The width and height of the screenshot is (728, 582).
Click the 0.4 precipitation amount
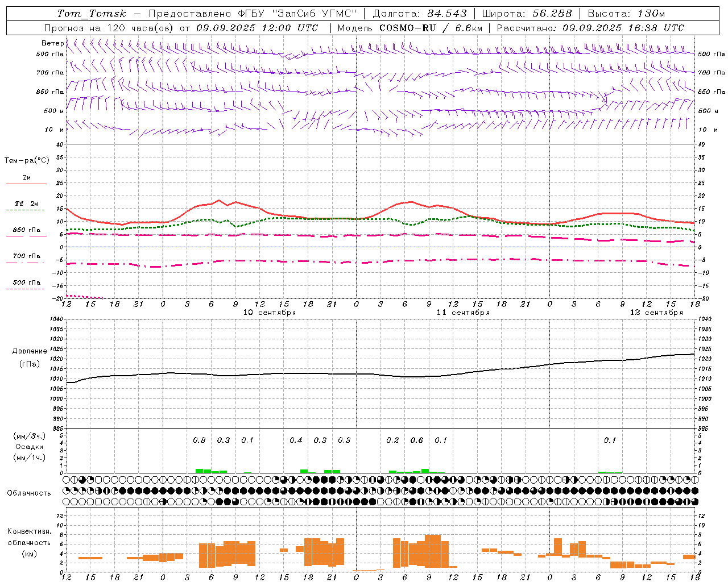point(296,440)
